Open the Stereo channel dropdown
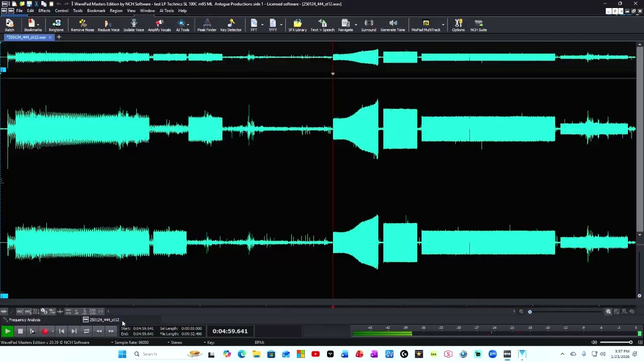644x362 pixels. click(175, 342)
